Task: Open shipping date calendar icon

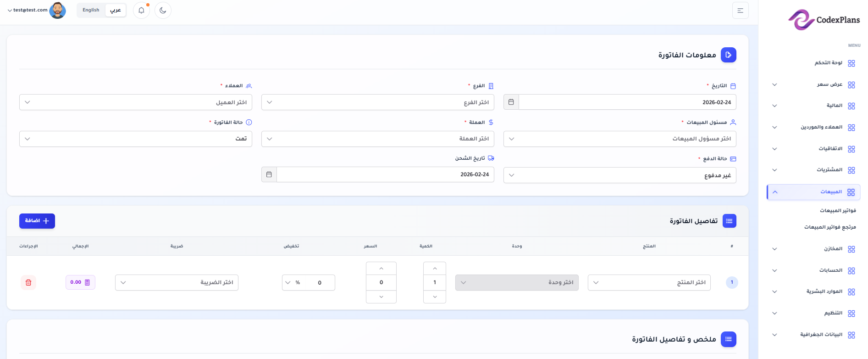Action: click(x=269, y=174)
